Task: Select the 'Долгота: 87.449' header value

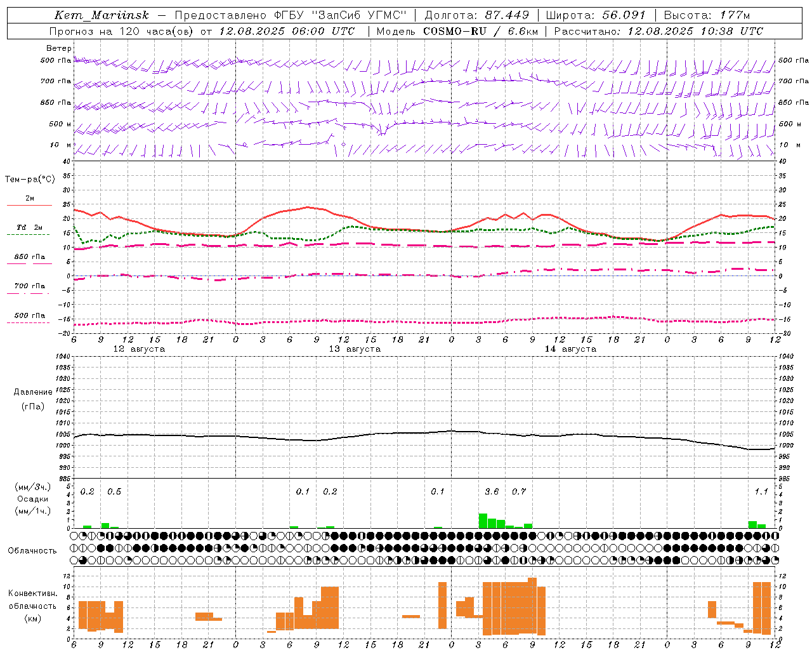Action: (476, 15)
